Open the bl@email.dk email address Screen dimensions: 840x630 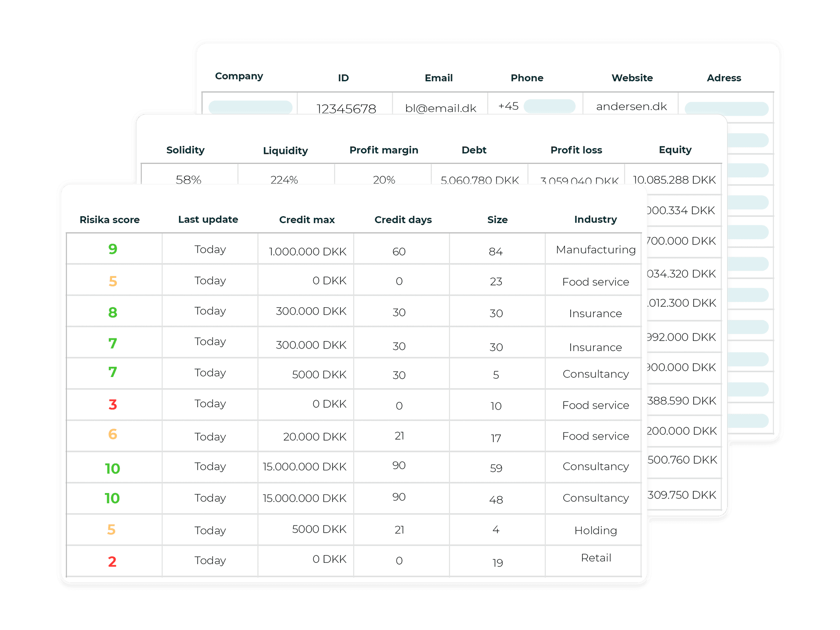tap(440, 108)
